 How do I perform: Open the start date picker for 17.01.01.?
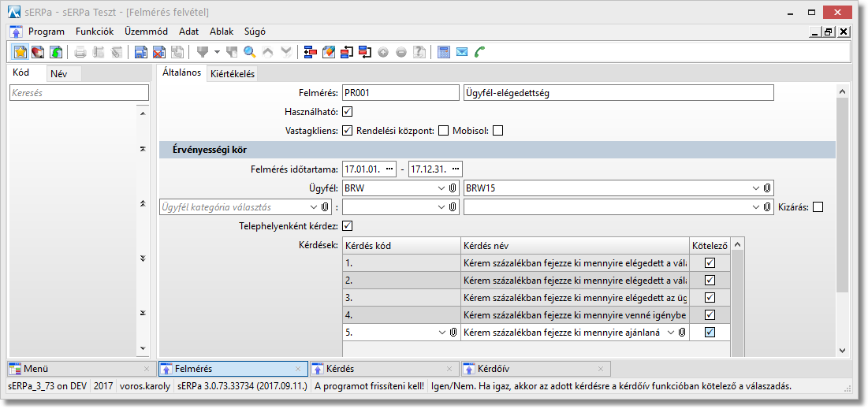coord(390,169)
